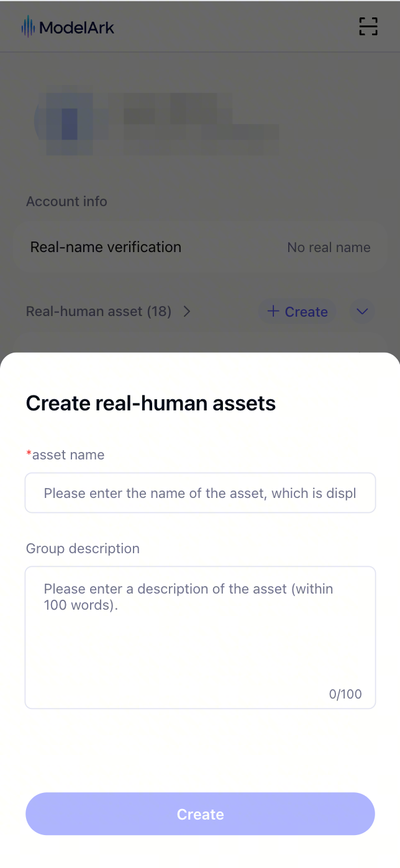Click the 0/100 character counter

pyautogui.click(x=345, y=694)
